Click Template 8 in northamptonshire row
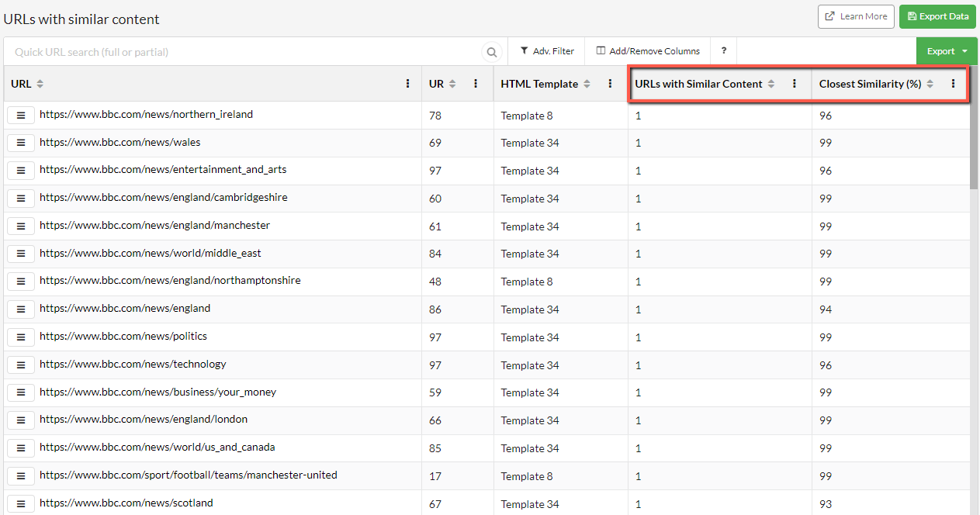Viewport: 980px width, 515px height. pyautogui.click(x=527, y=282)
